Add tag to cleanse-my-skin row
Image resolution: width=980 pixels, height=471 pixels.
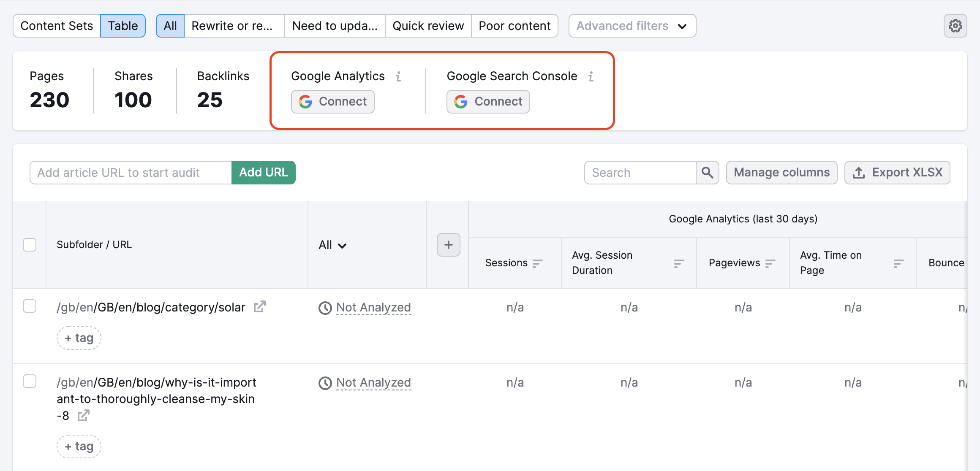pos(79,447)
